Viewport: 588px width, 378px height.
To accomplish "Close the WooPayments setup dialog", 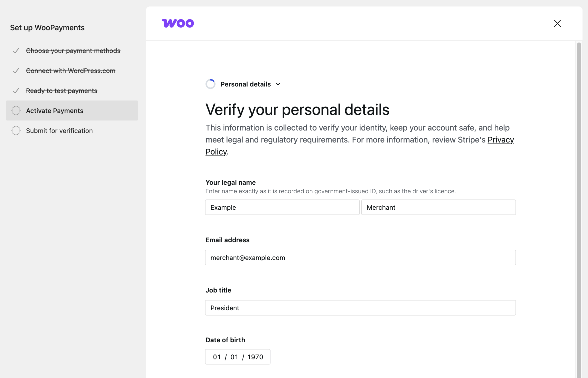I will pyautogui.click(x=557, y=23).
